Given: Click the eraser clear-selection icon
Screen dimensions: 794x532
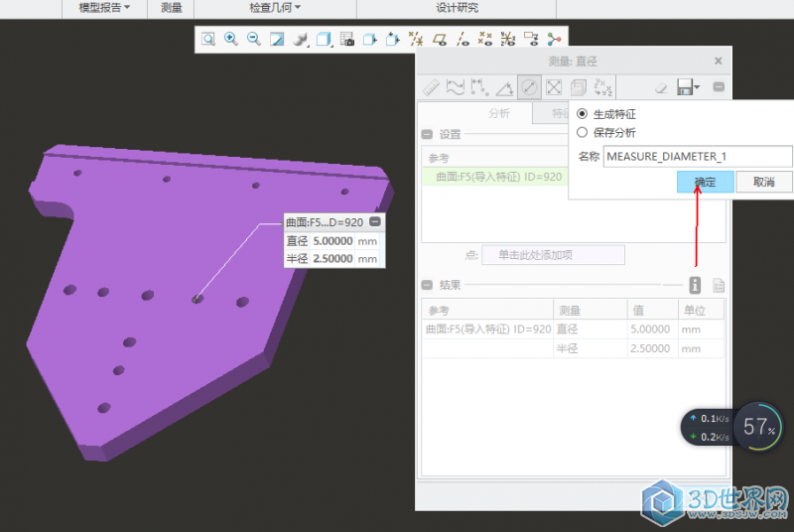Looking at the screenshot, I should click(x=662, y=88).
